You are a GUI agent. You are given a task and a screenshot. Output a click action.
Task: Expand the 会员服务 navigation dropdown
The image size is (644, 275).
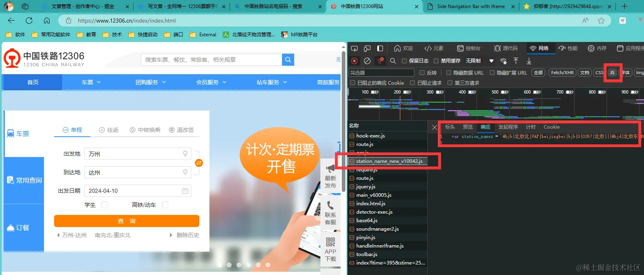[211, 82]
